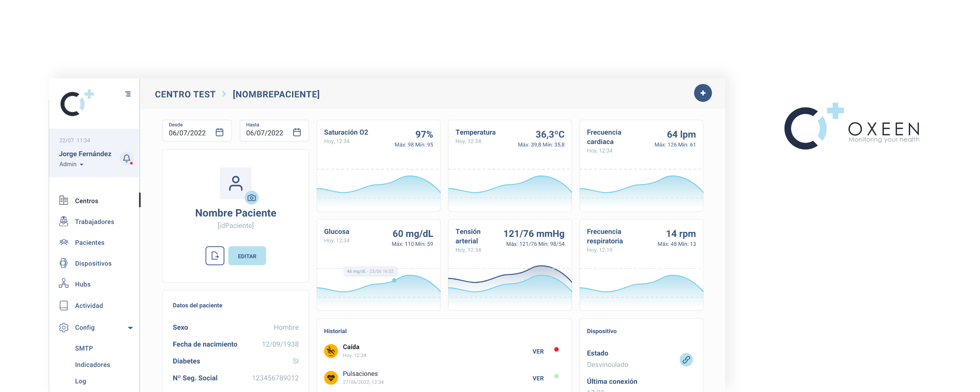Click the Frecuencia cardiaca chart card

(x=641, y=165)
